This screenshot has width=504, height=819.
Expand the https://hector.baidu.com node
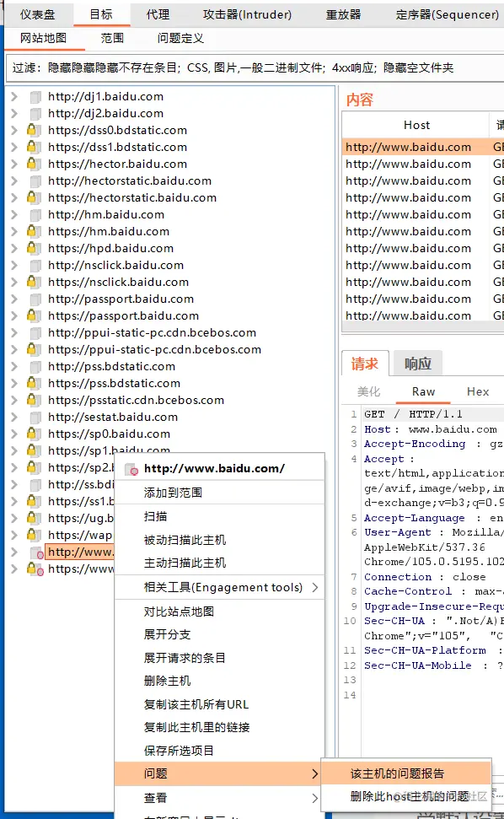tap(14, 164)
